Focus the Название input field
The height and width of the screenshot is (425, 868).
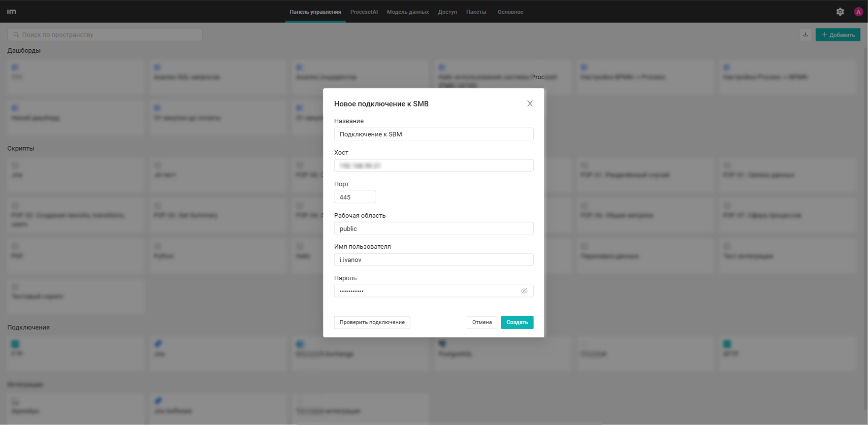coord(433,134)
